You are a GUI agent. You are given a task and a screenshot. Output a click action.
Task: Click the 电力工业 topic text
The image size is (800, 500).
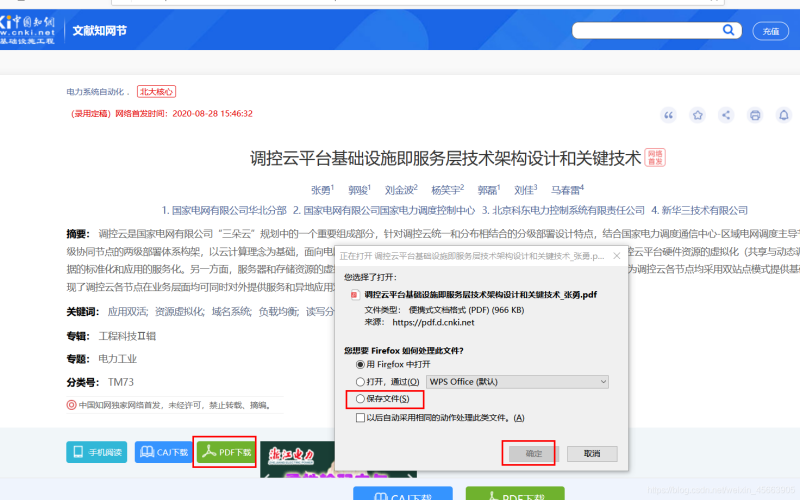[x=117, y=359]
